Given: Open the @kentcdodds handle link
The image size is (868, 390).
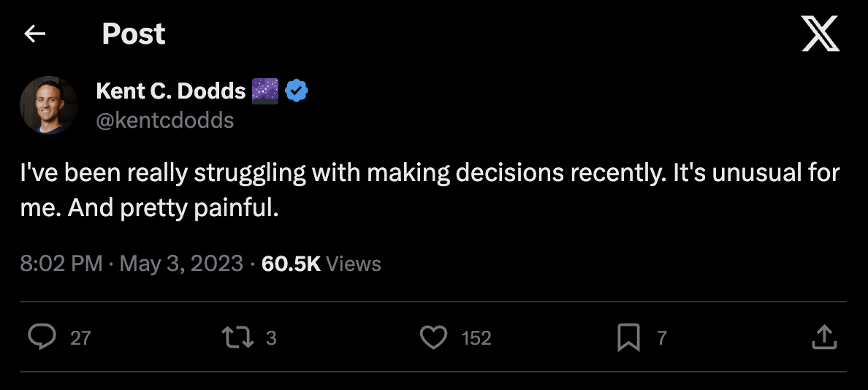Looking at the screenshot, I should pos(164,120).
